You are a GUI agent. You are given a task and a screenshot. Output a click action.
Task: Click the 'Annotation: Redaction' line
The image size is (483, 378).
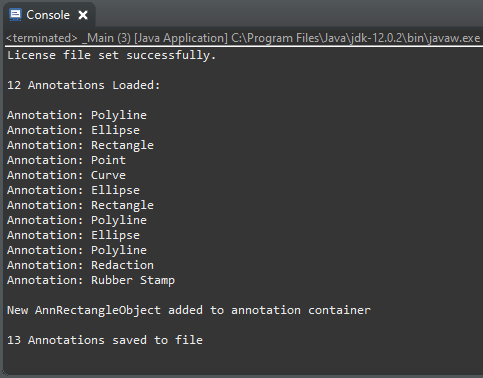coord(80,265)
